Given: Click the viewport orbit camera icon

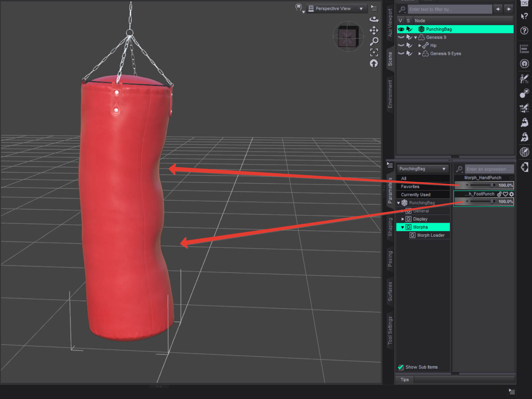Looking at the screenshot, I should coord(374,19).
